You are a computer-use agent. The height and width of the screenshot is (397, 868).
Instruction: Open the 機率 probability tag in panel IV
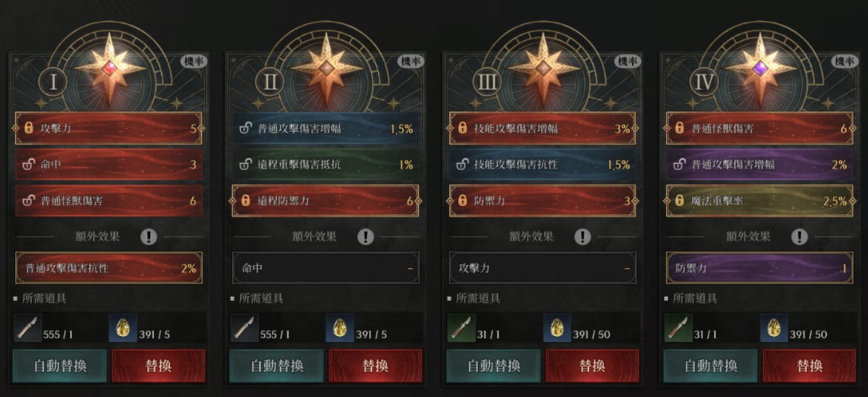(x=845, y=61)
